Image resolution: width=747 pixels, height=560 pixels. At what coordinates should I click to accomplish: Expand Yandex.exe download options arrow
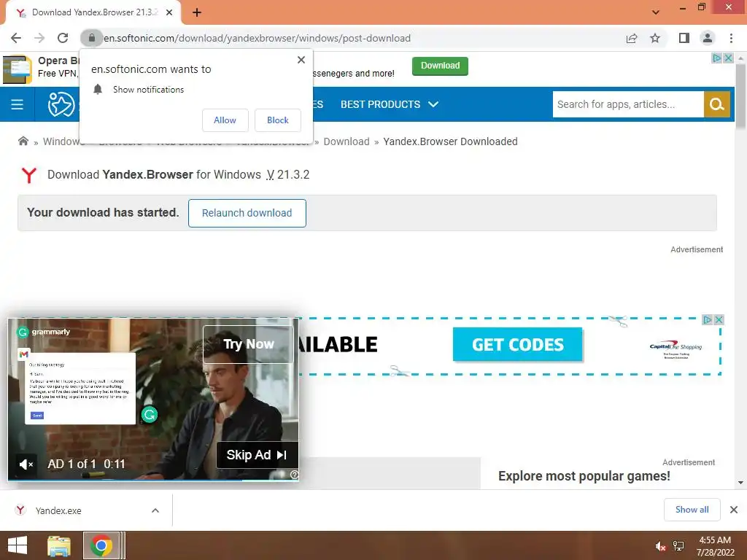point(155,510)
